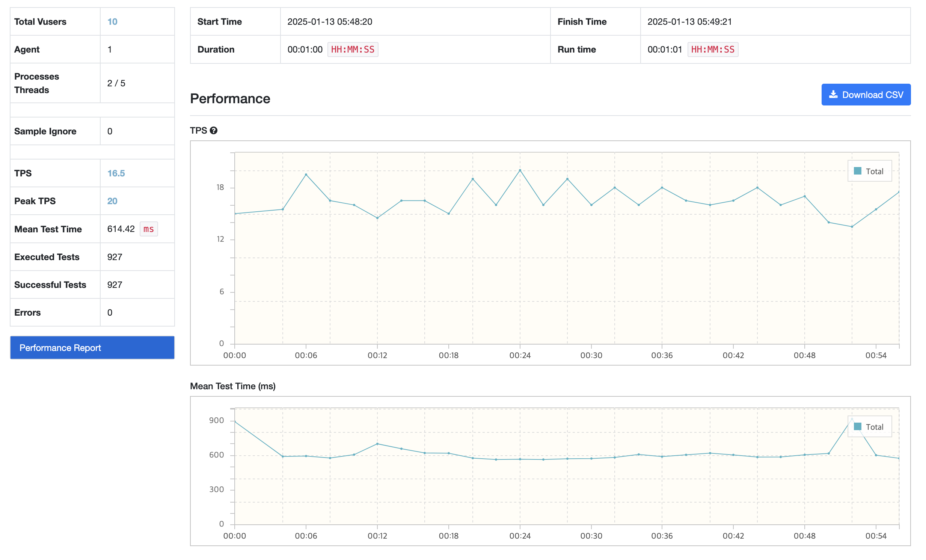Screen dimensions: 926x560
Task: Click the Total legend swatch in TPS chart
Action: pos(857,171)
